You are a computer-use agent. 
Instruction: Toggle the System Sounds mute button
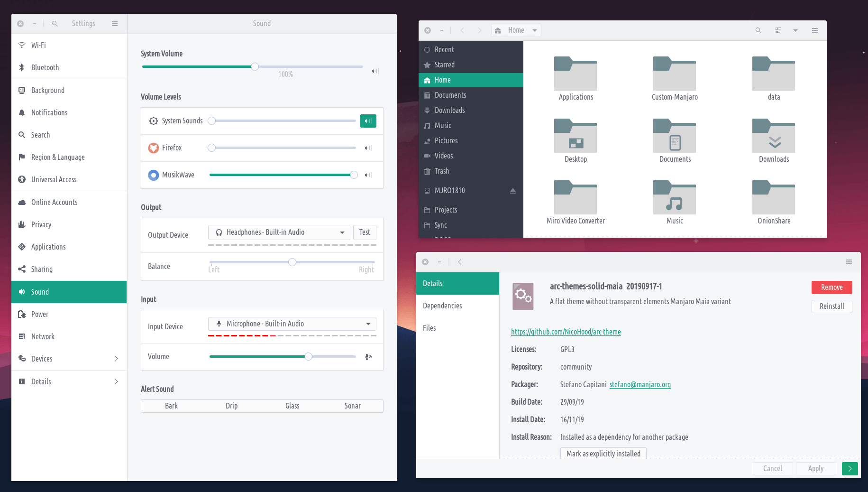click(368, 121)
